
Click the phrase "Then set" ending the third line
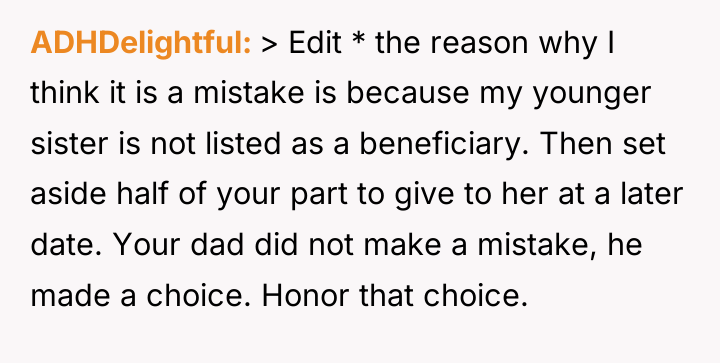600,144
